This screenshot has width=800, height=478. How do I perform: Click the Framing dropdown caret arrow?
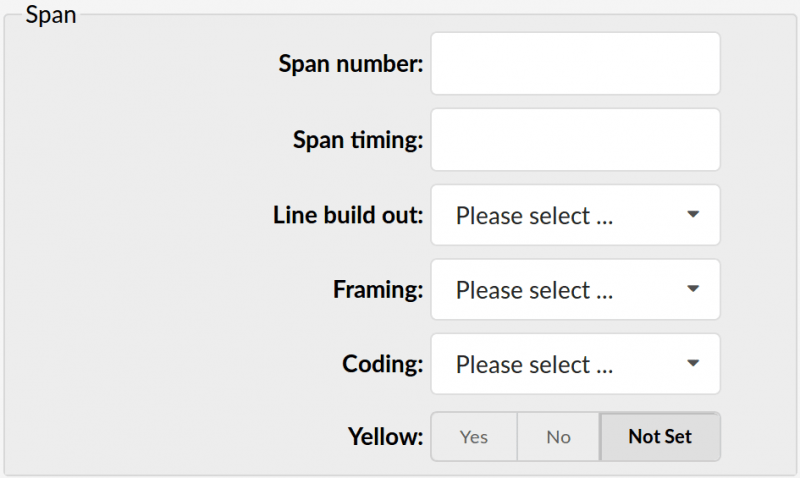(693, 289)
